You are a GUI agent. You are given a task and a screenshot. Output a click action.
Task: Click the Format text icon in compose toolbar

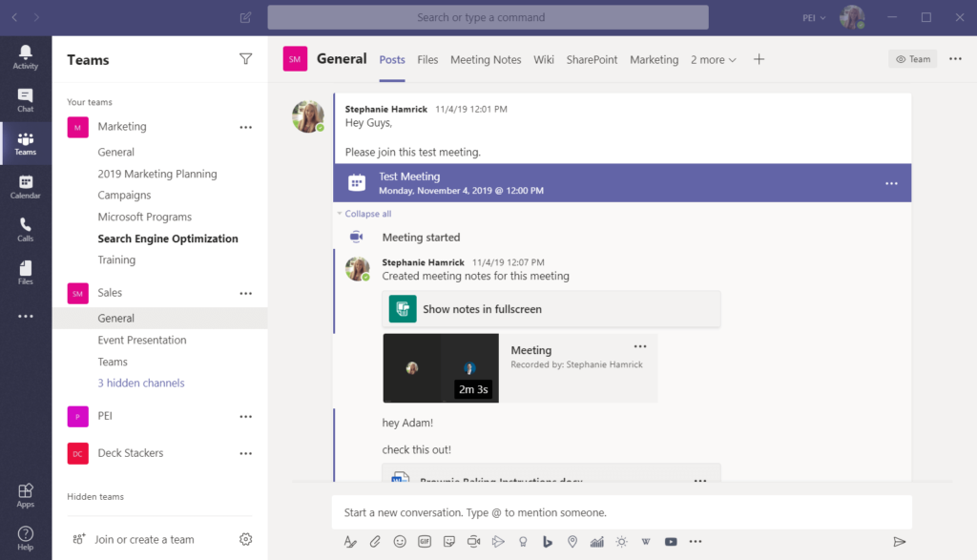pyautogui.click(x=350, y=542)
